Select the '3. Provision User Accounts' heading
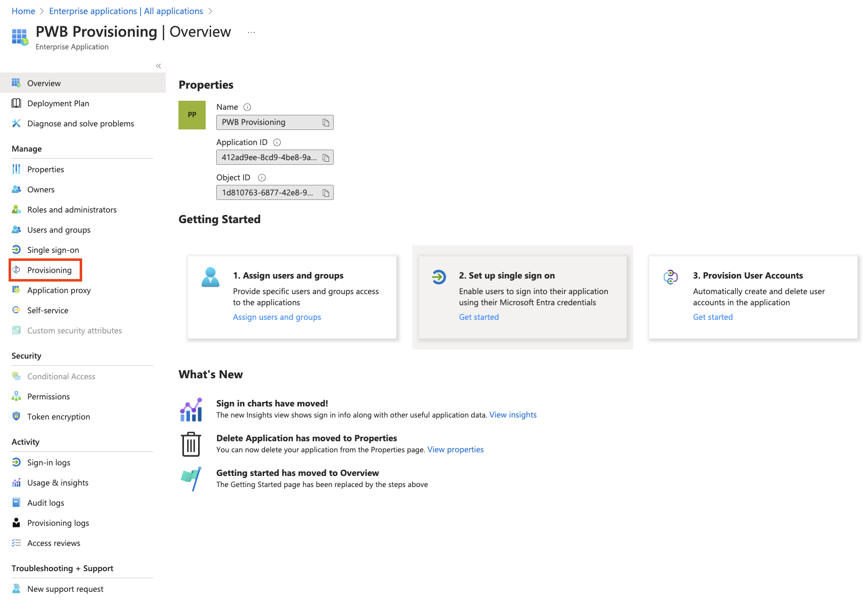This screenshot has width=868, height=616. 748,276
